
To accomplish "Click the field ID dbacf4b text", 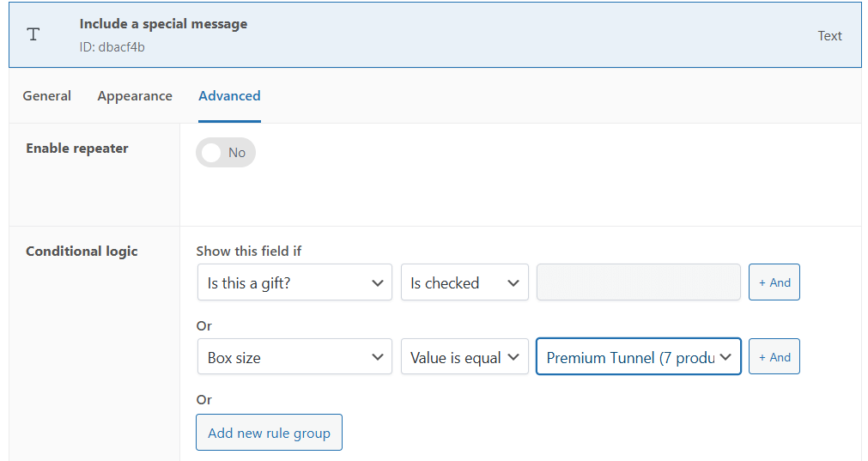I will [x=112, y=47].
